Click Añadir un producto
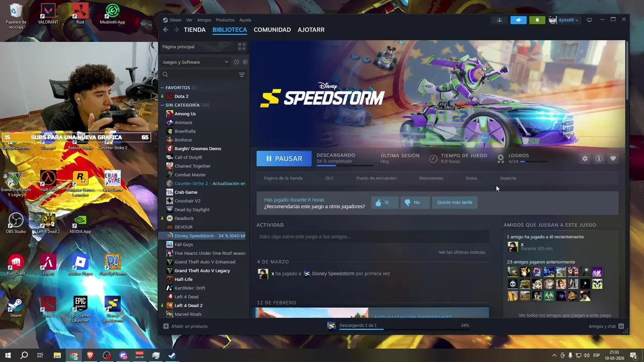Screen dimensions: 644x362 coord(186,326)
